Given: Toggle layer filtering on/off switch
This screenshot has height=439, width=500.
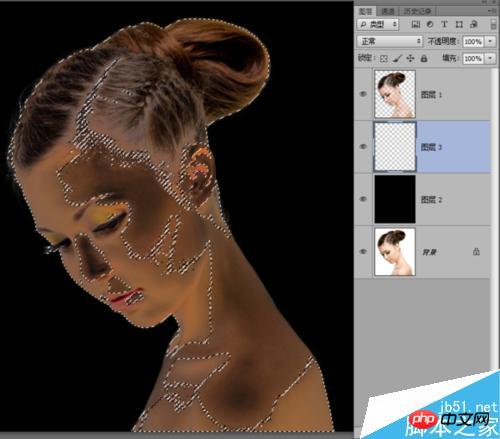Looking at the screenshot, I should pyautogui.click(x=494, y=24).
